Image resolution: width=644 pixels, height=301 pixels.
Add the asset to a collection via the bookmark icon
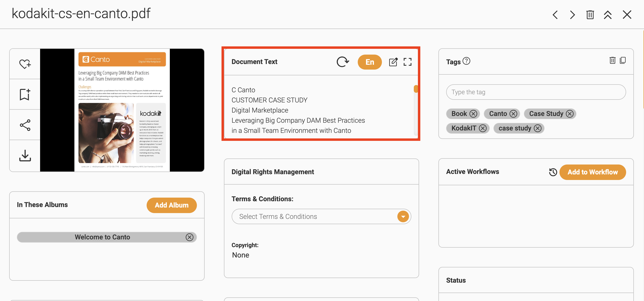click(25, 94)
